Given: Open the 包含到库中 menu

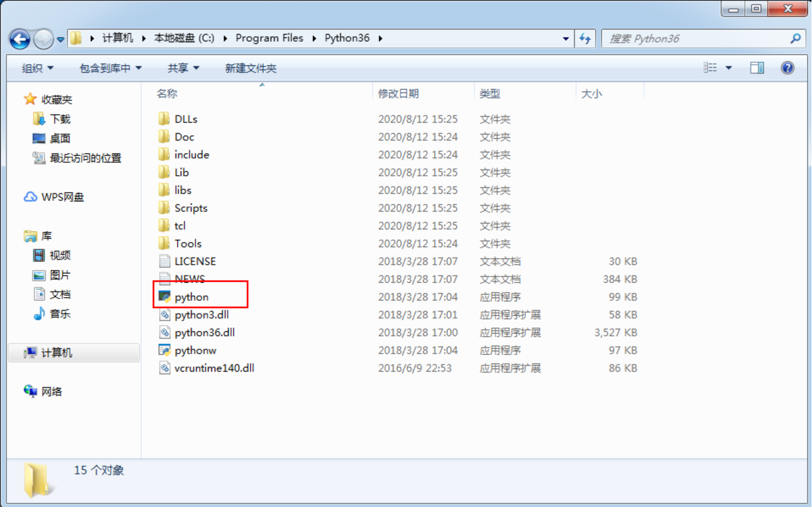Looking at the screenshot, I should (x=110, y=68).
